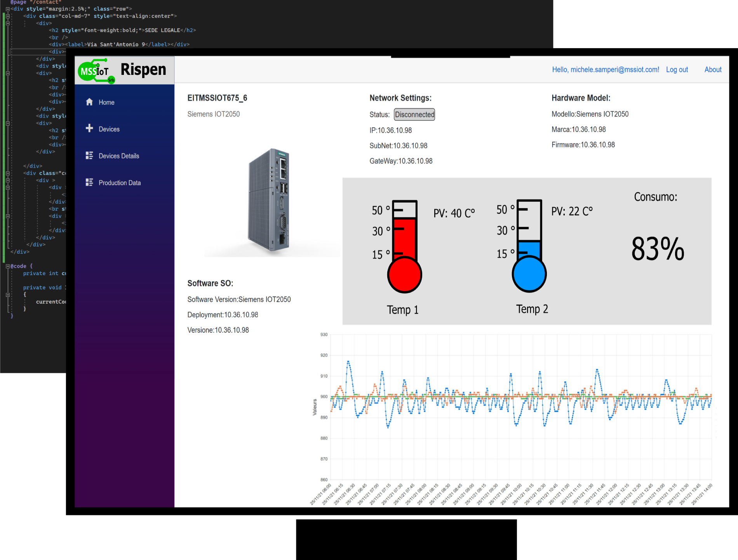Image resolution: width=738 pixels, height=560 pixels.
Task: Click the EITMSSIOT675_6 device heading
Action: click(x=217, y=98)
